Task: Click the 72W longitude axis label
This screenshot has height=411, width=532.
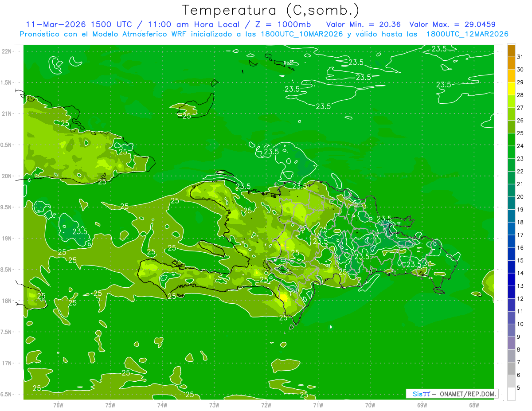Action: pyautogui.click(x=266, y=404)
